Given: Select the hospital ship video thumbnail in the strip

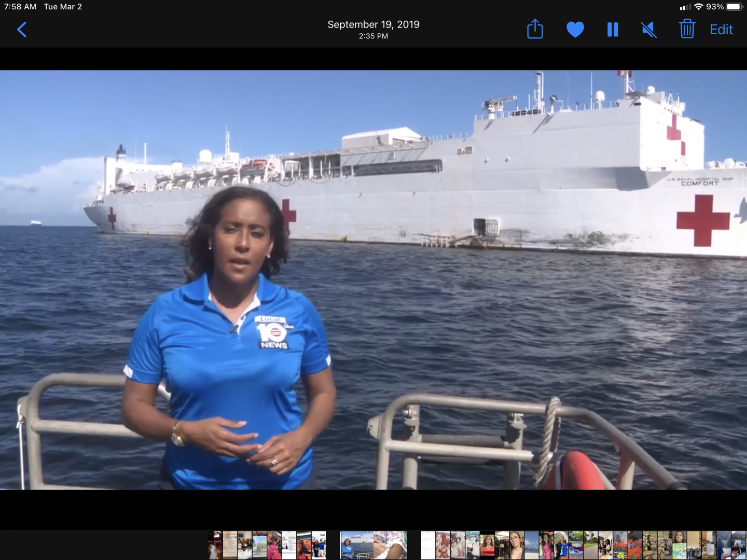Looking at the screenshot, I should 356,545.
